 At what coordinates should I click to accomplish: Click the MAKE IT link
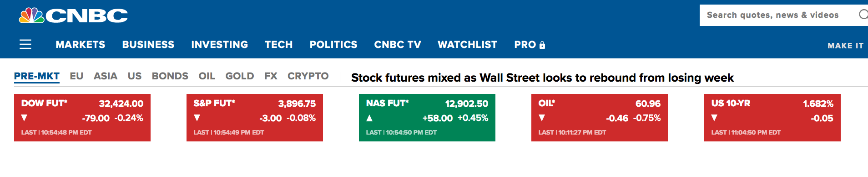pos(846,46)
